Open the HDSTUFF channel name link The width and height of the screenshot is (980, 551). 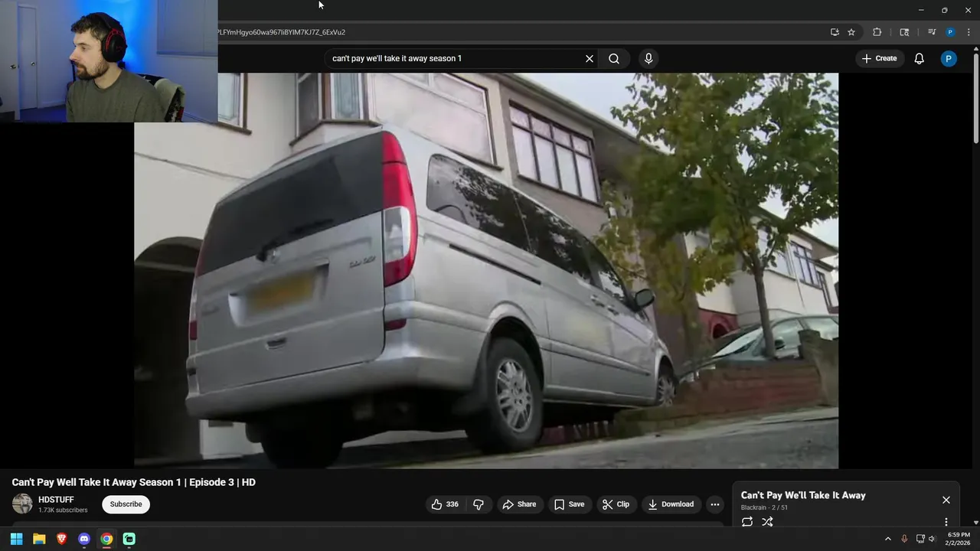point(56,500)
